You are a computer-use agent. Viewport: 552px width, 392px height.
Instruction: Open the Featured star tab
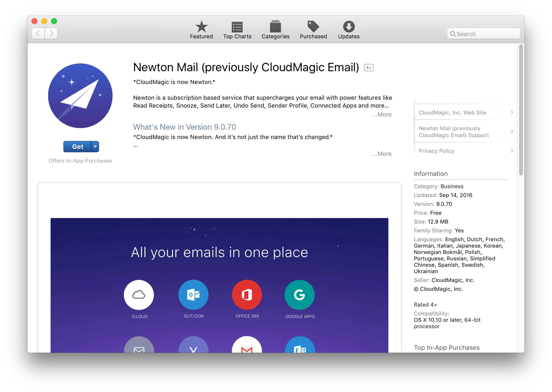tap(201, 30)
